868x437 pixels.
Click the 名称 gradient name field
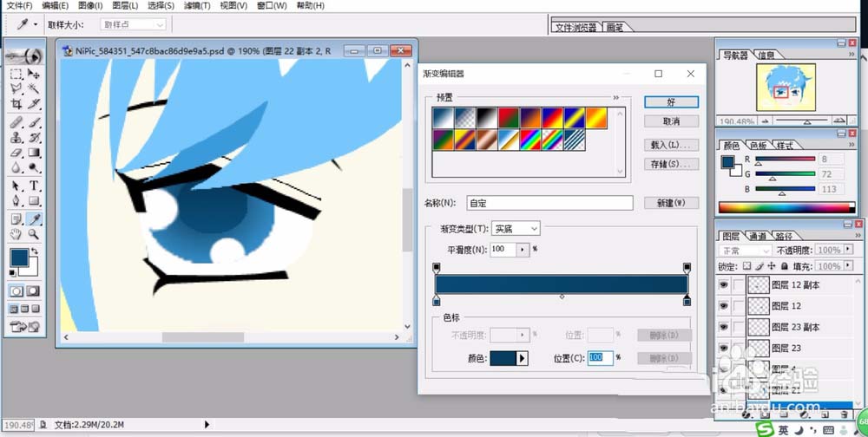[549, 203]
